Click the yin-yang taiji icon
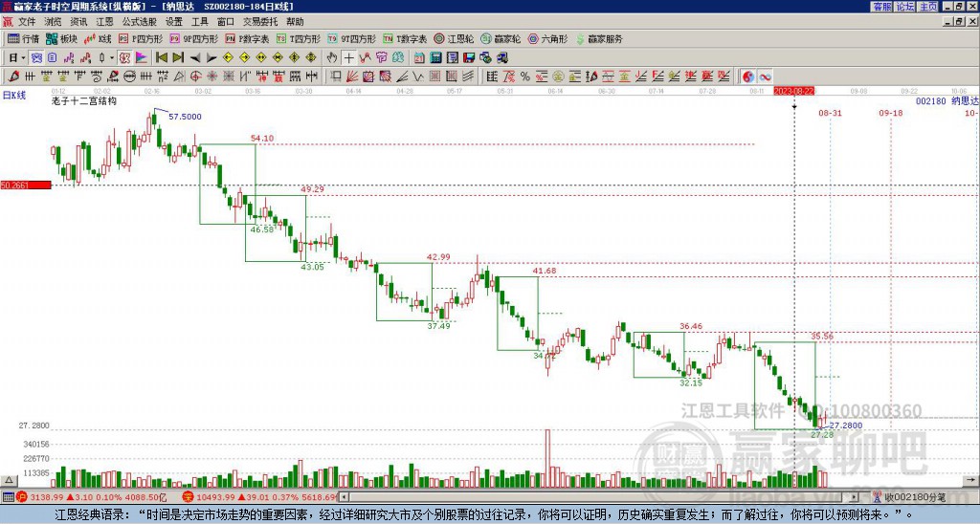Screen dimensions: 980x524 point(748,76)
